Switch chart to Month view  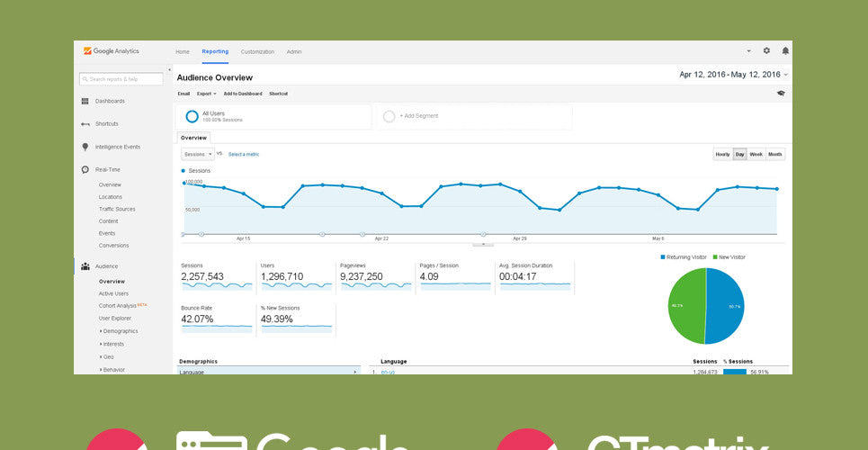point(775,154)
